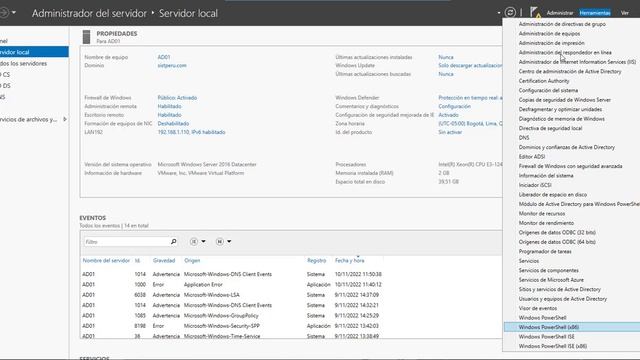The width and height of the screenshot is (640, 360).
Task: Select event 1000 Application Error row
Action: (232, 284)
